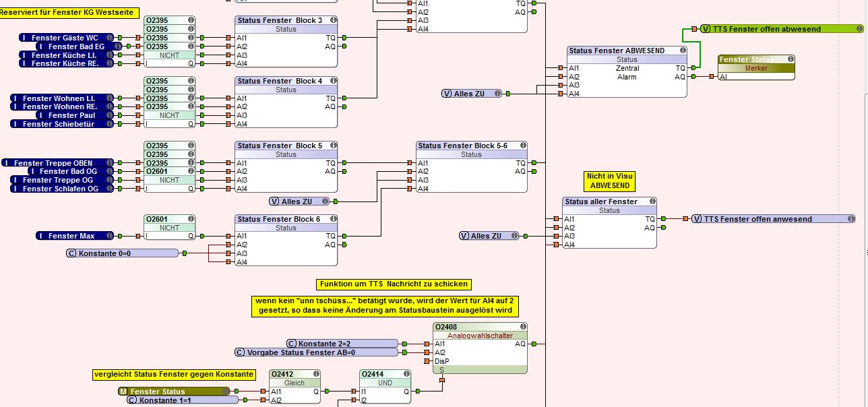Open info icon of Status Fenster Block 3
The height and width of the screenshot is (407, 868).
click(x=332, y=20)
